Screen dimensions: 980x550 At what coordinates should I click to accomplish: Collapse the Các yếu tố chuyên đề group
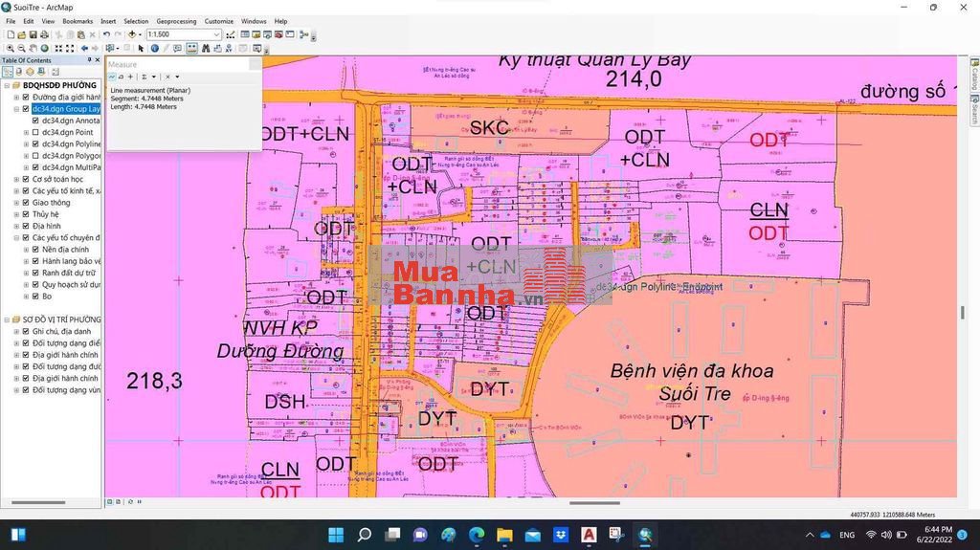pyautogui.click(x=17, y=237)
